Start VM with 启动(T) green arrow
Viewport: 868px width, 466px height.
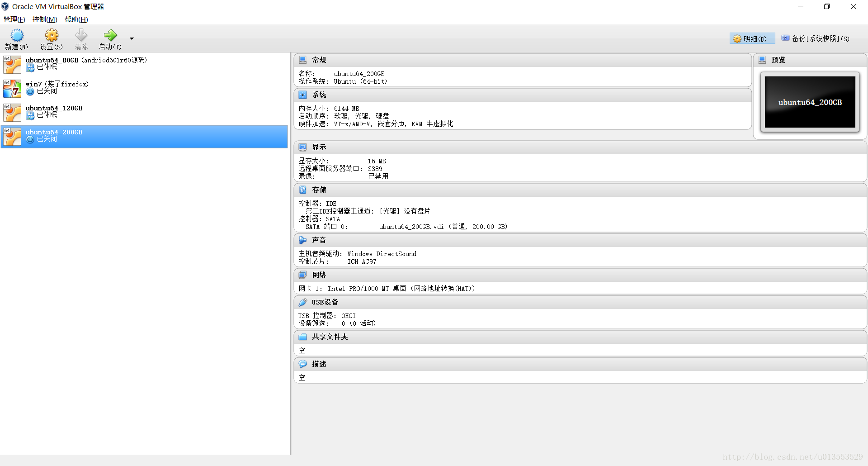[x=110, y=36]
